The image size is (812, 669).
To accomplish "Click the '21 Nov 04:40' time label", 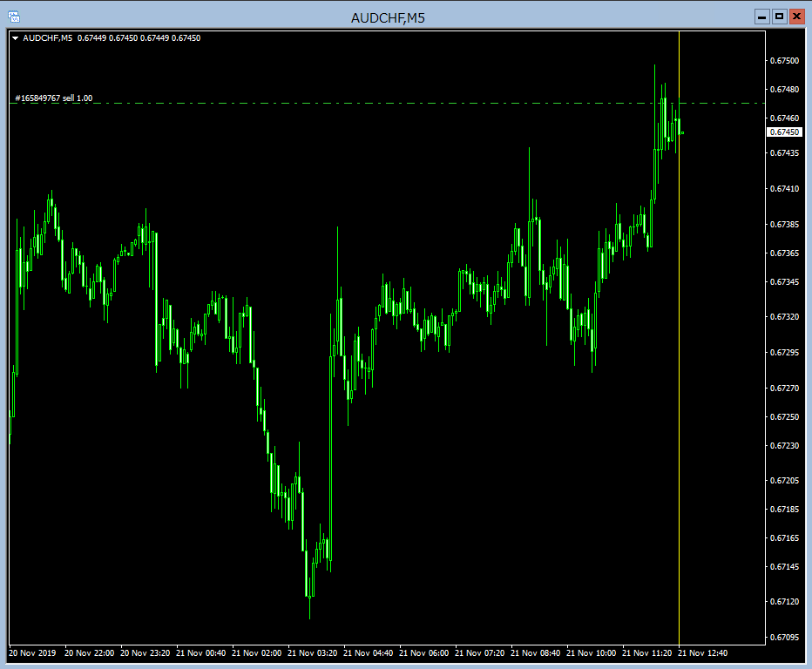I will pos(369,653).
